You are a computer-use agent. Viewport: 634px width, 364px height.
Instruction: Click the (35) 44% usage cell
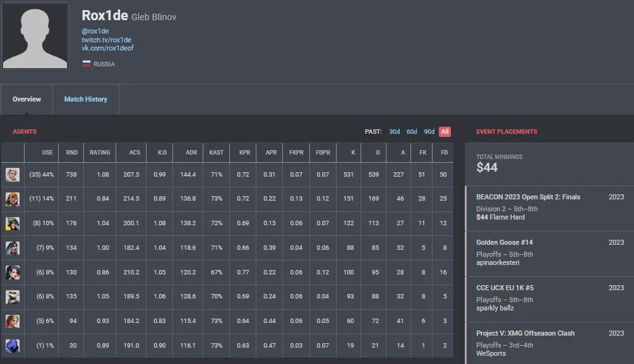point(41,175)
